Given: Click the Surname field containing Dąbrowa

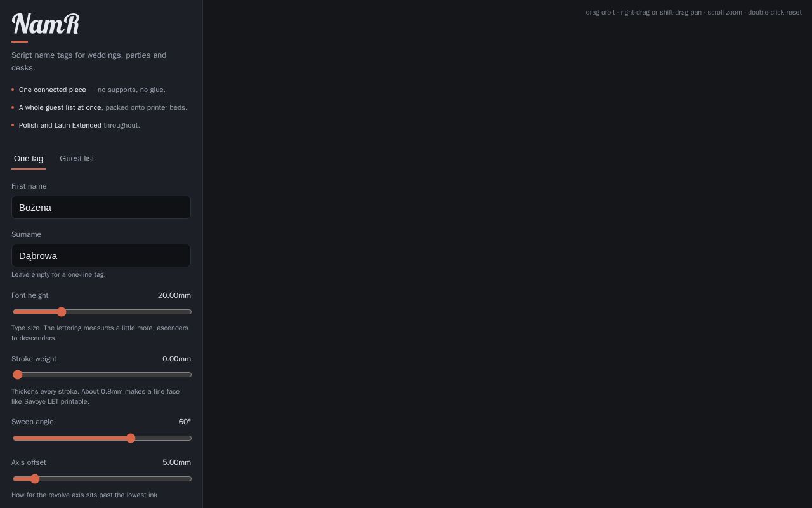Looking at the screenshot, I should [101, 256].
